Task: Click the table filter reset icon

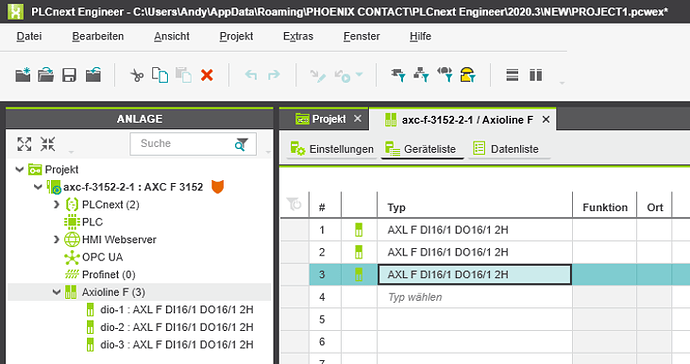Action: coord(294,204)
